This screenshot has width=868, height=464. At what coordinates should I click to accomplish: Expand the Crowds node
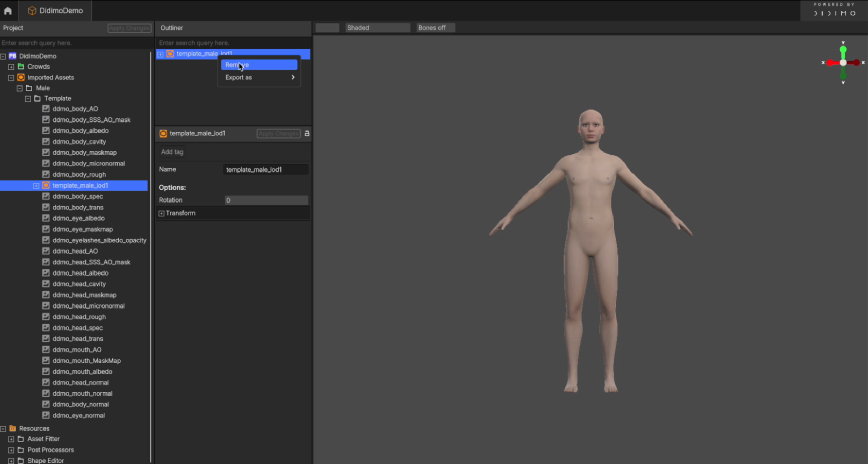[11, 67]
